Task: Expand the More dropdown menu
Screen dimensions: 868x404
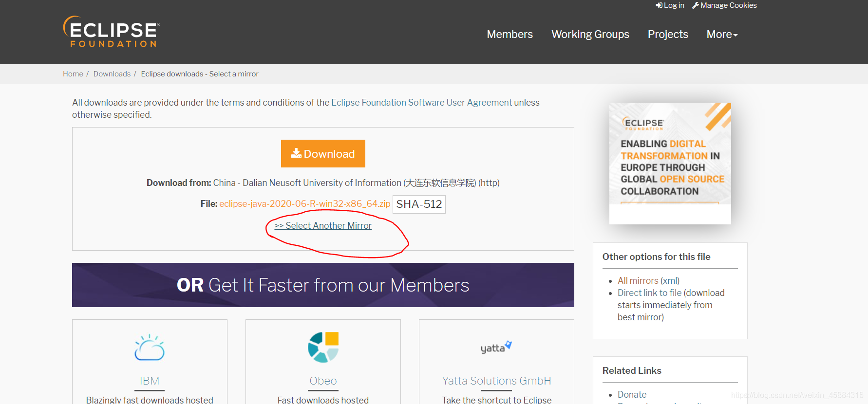Action: pos(722,34)
